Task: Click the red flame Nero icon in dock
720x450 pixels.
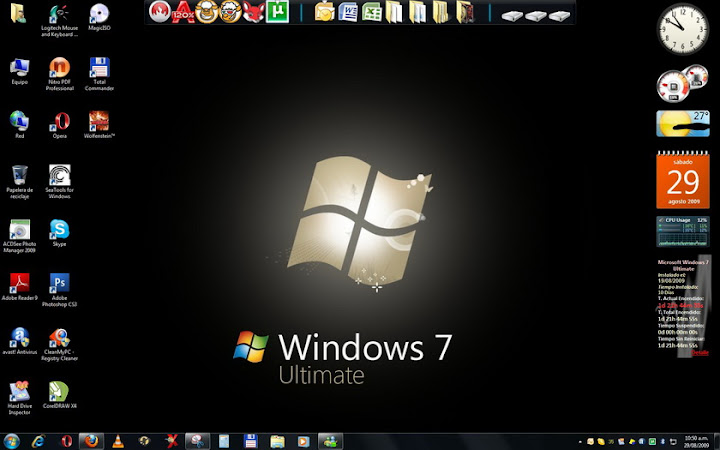Action: point(160,12)
